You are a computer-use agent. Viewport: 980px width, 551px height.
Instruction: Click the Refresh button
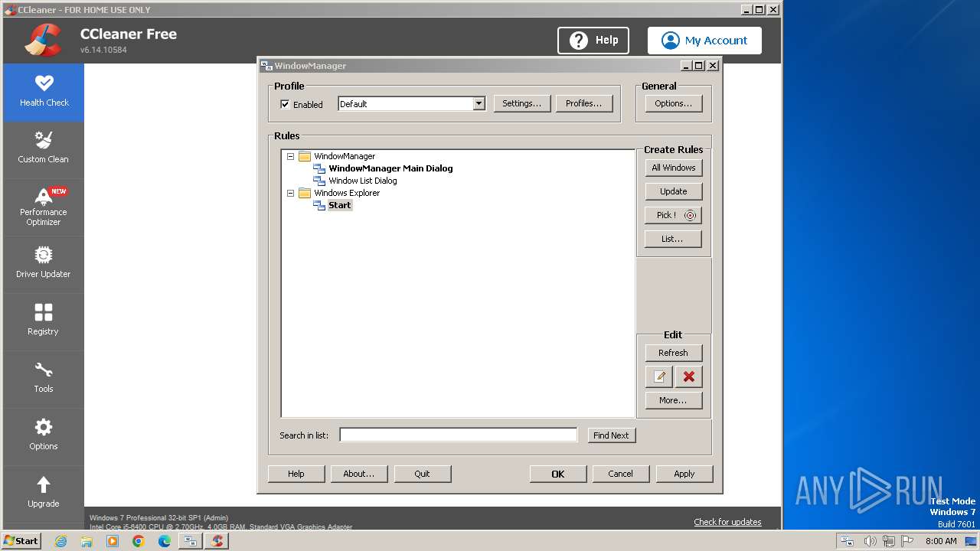point(674,353)
